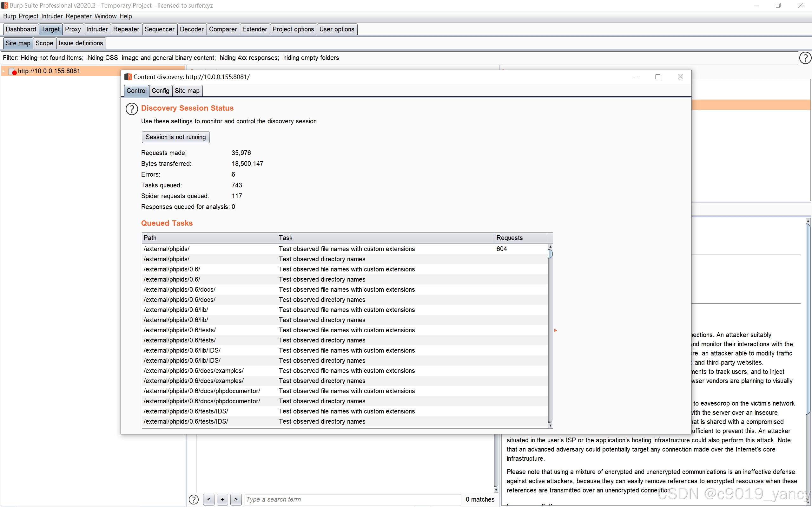Click the search panel help icon
812x507 pixels.
point(194,499)
